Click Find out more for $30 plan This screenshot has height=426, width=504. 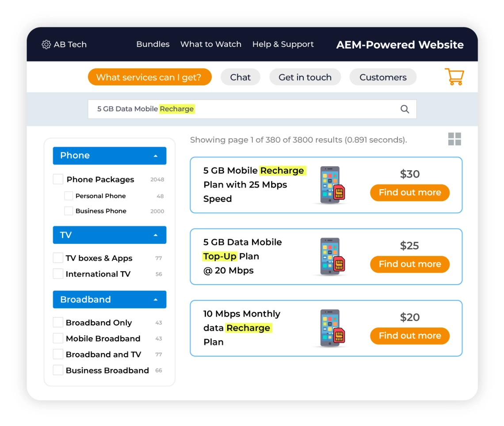pos(410,192)
